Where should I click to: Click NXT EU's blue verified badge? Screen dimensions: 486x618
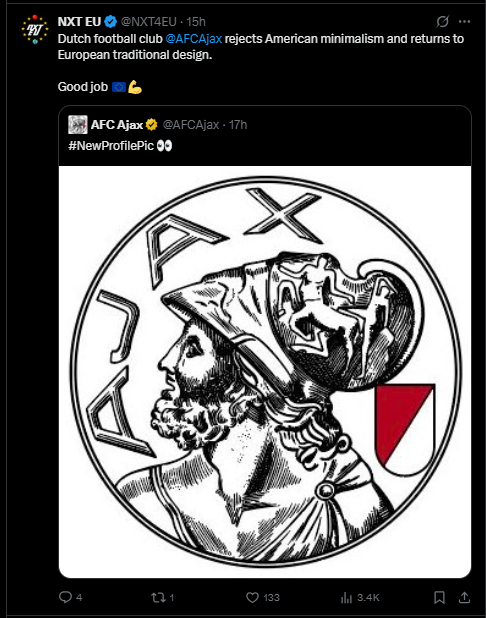tap(110, 22)
